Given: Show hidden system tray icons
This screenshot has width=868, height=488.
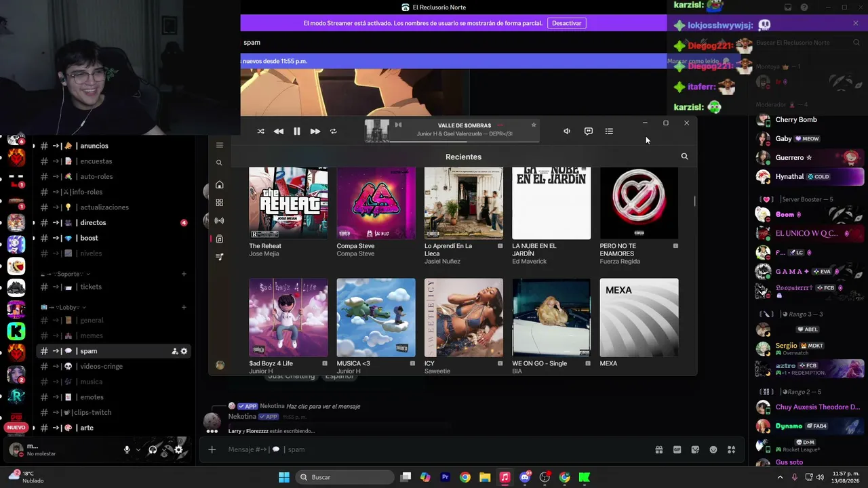Looking at the screenshot, I should tap(780, 477).
